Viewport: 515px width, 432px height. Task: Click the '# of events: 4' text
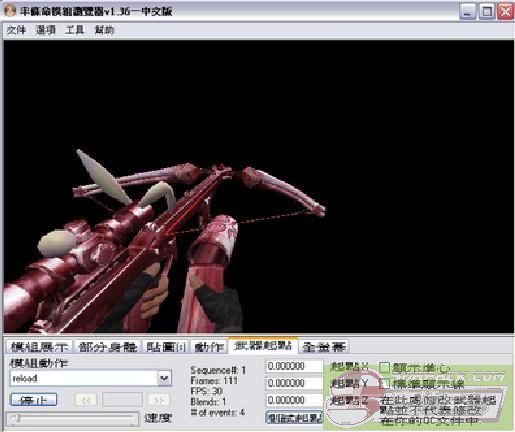(218, 413)
